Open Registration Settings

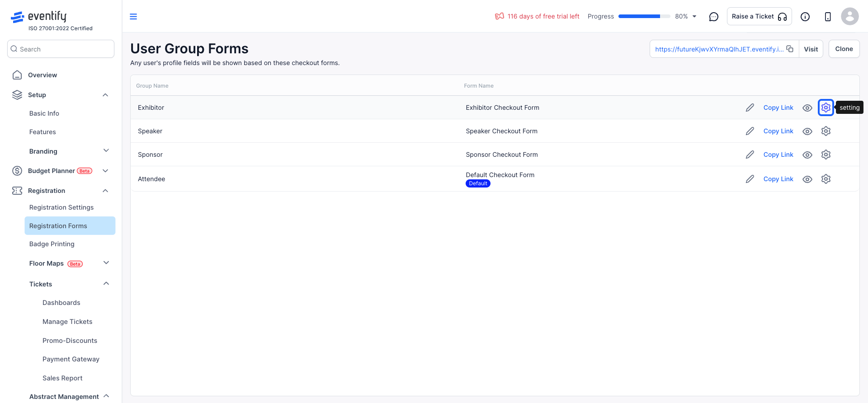pyautogui.click(x=61, y=207)
